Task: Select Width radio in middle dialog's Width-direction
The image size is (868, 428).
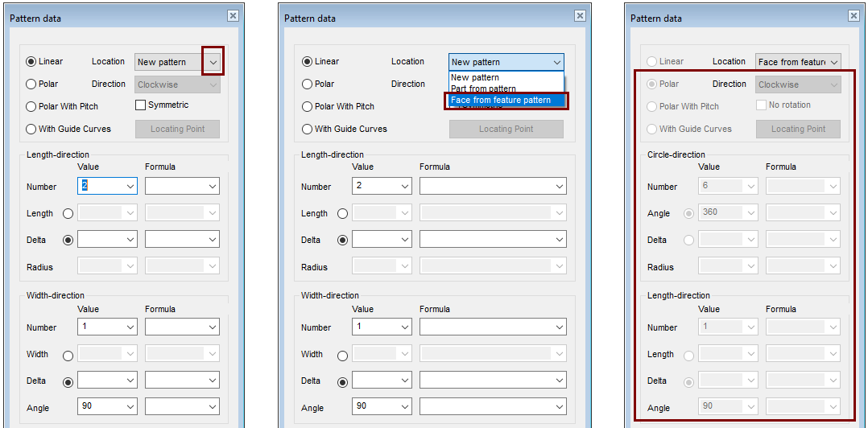Action: 342,355
